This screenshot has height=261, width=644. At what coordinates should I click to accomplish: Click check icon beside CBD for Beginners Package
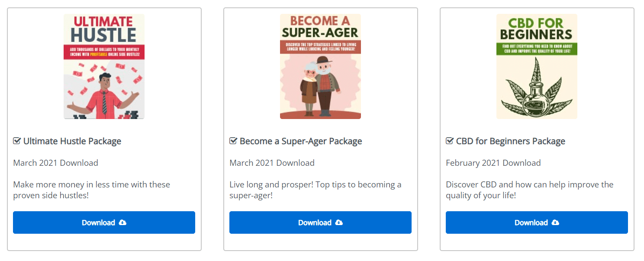tap(450, 141)
